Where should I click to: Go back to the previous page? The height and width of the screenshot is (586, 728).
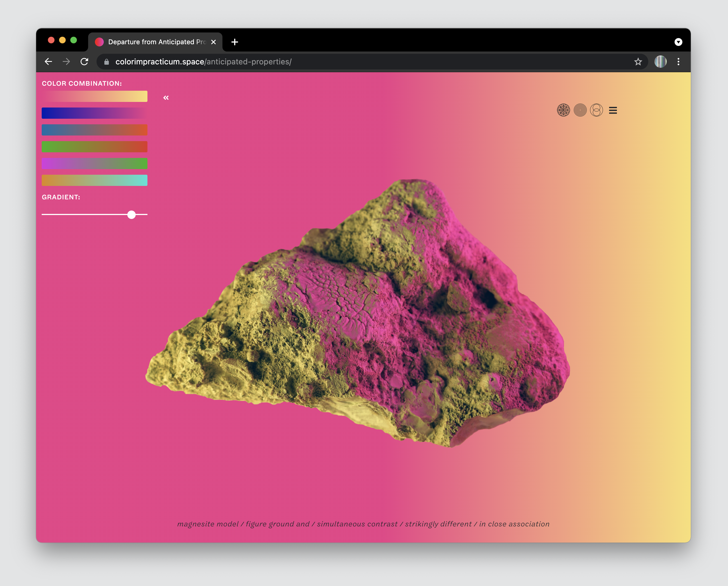pyautogui.click(x=49, y=62)
